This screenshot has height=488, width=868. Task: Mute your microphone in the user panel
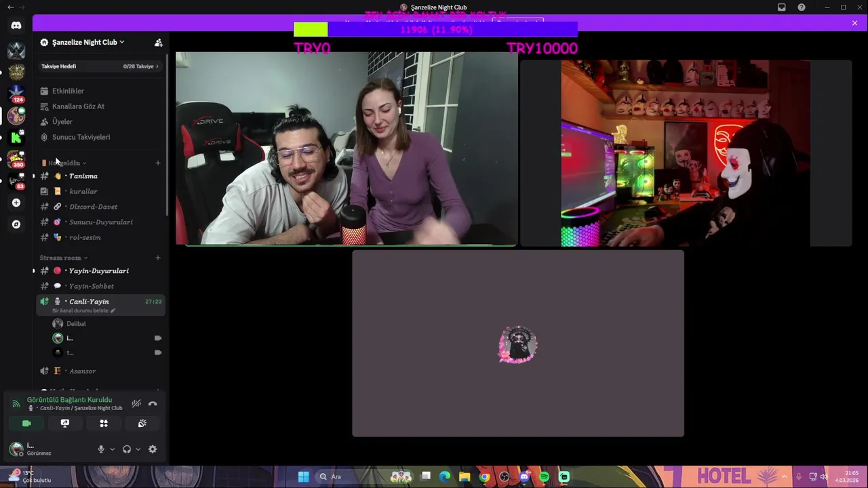(x=101, y=449)
